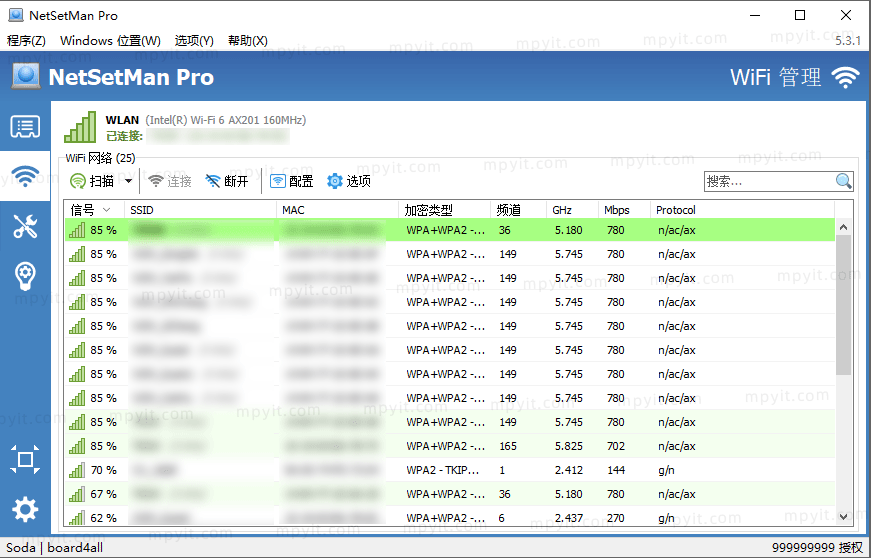This screenshot has height=558, width=871.
Task: Click the 144 Mbps value
Action: pos(615,470)
